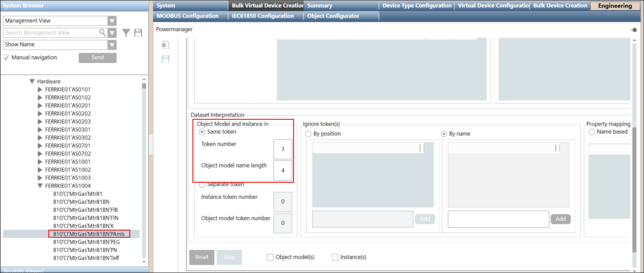Click the pin icon at panel top right
This screenshot has width=644, height=273.
634,30
